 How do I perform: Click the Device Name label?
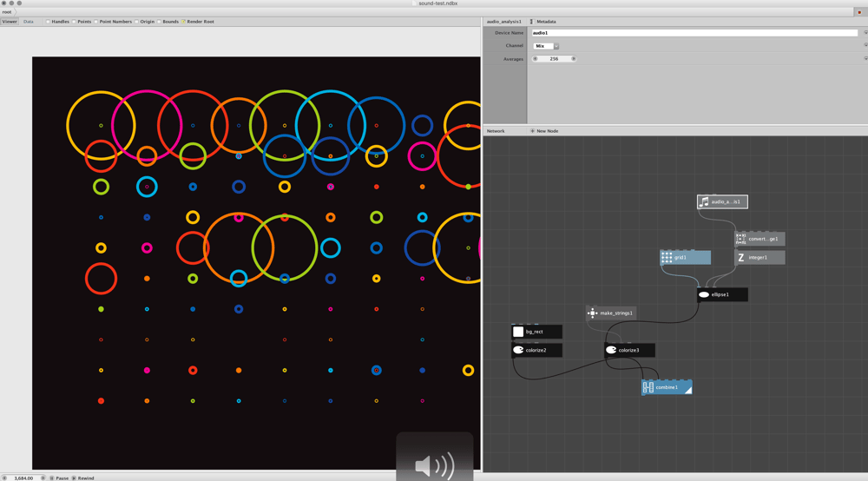coord(509,33)
